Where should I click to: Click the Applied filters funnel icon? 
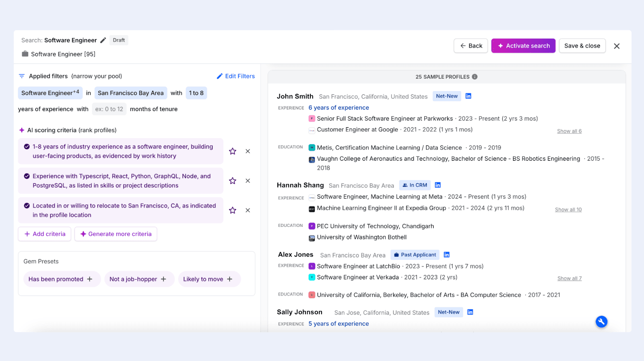coord(22,76)
